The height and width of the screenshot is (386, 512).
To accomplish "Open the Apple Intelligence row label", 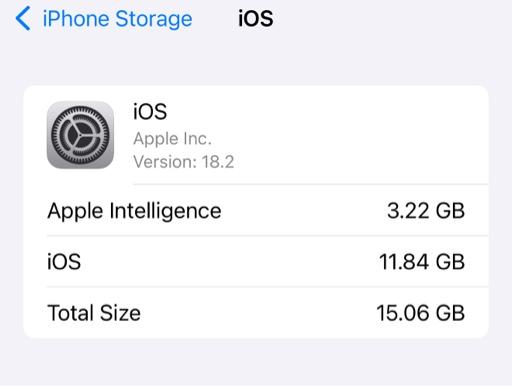I will tap(134, 211).
